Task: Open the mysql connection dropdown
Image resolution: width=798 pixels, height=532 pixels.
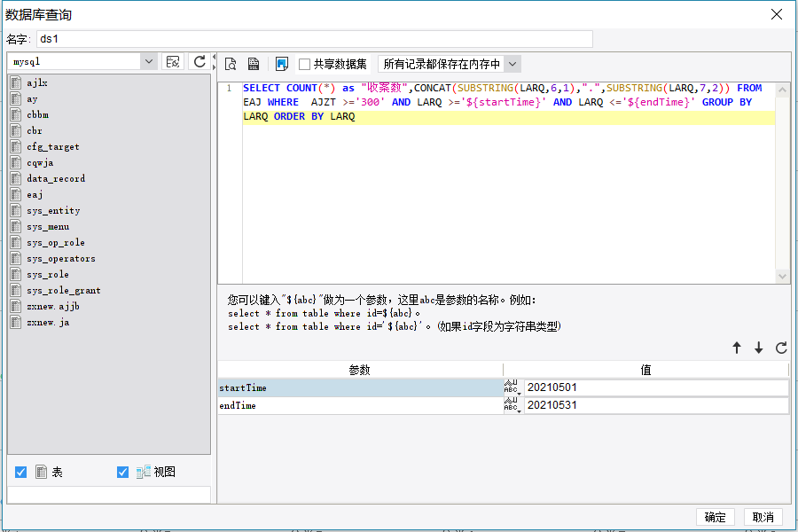Action: [x=148, y=61]
